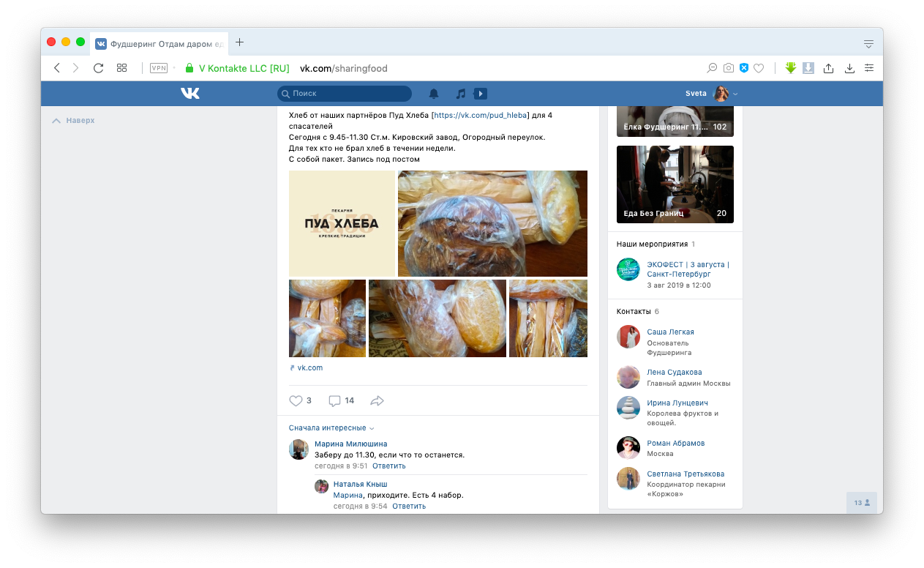This screenshot has width=924, height=568.
Task: Open the pud_hleba link in post
Action: (480, 115)
